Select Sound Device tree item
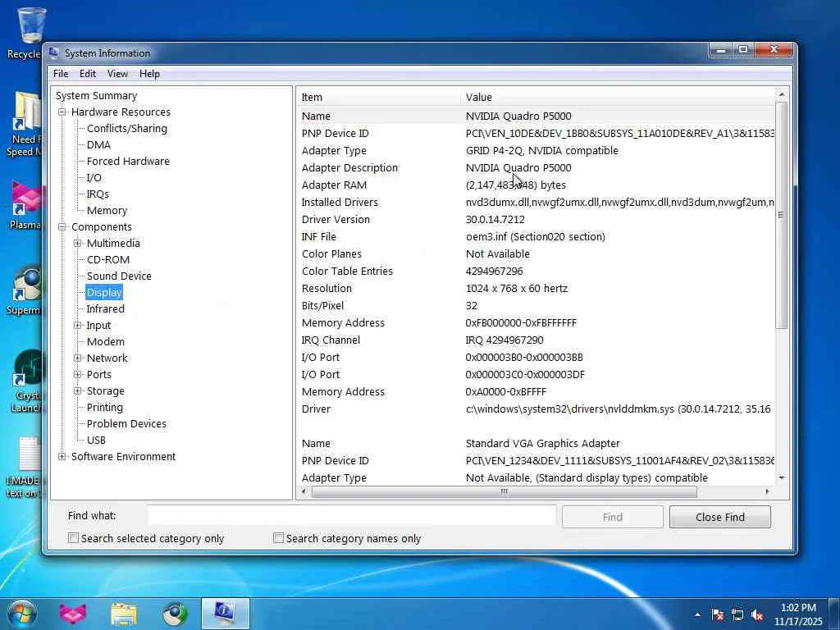 [x=119, y=276]
